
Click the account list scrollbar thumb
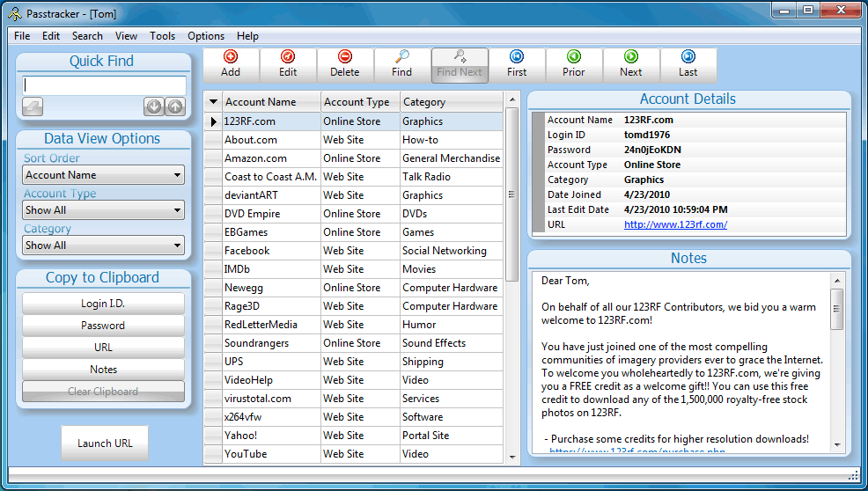512,194
